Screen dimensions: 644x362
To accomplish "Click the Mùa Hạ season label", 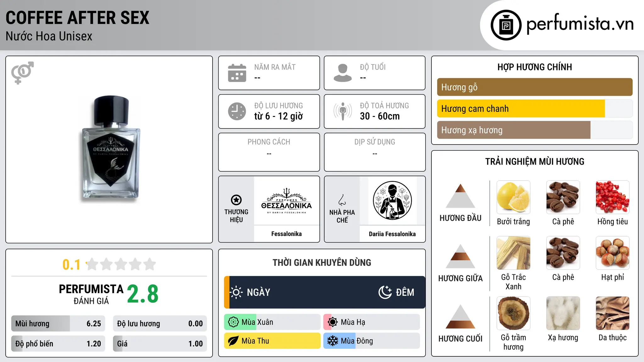I will tap(353, 322).
